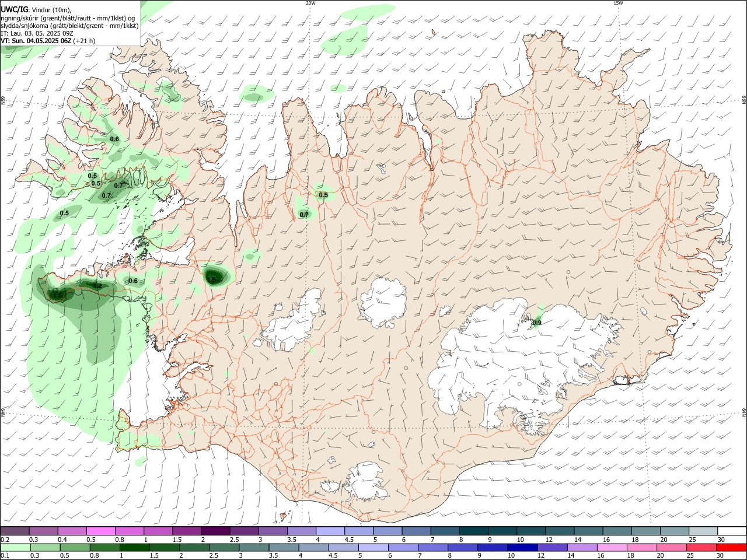Click the palest green 0.1 swatch in rain scale
Image resolution: width=747 pixels, height=560 pixels.
15,547
